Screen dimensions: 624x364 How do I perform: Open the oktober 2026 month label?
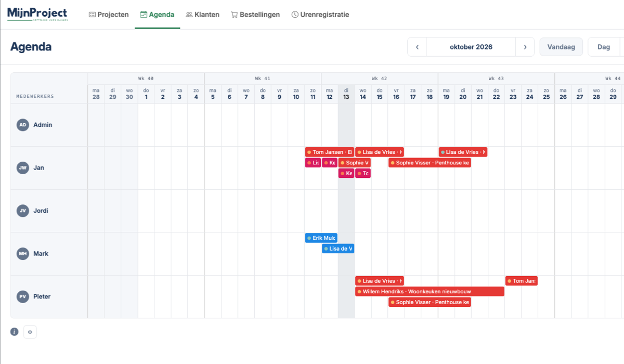click(471, 47)
